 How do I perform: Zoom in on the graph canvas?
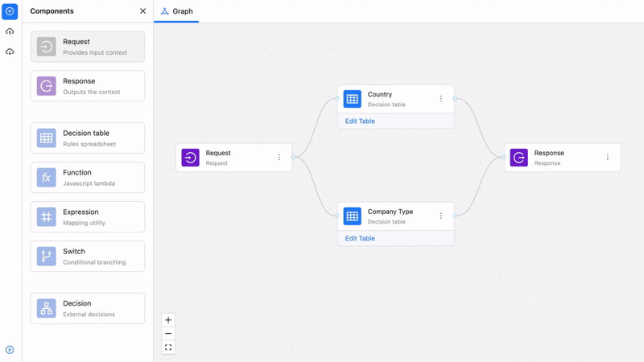(168, 320)
